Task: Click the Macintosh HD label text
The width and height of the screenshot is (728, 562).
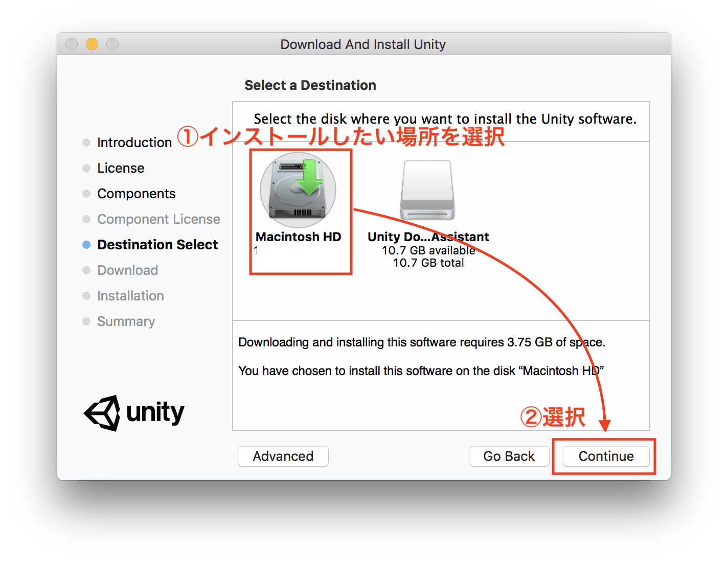Action: click(299, 237)
